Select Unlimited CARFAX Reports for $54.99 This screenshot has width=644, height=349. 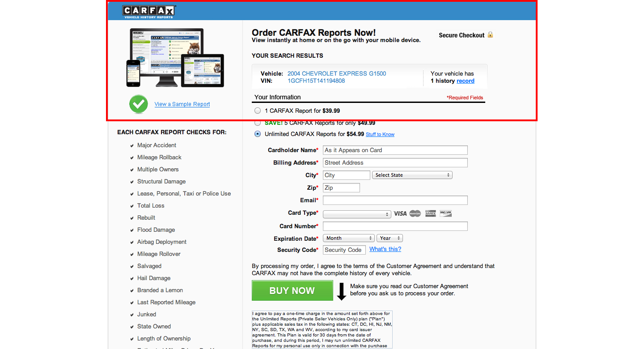click(x=257, y=134)
